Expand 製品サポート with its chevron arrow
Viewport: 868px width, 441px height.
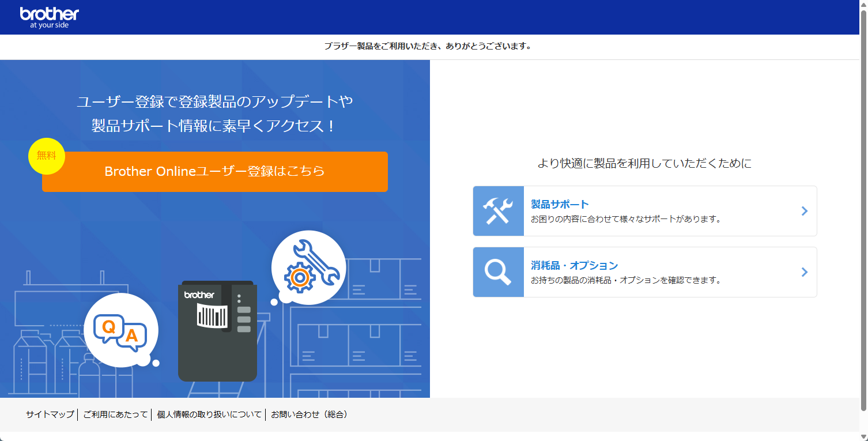click(x=805, y=211)
